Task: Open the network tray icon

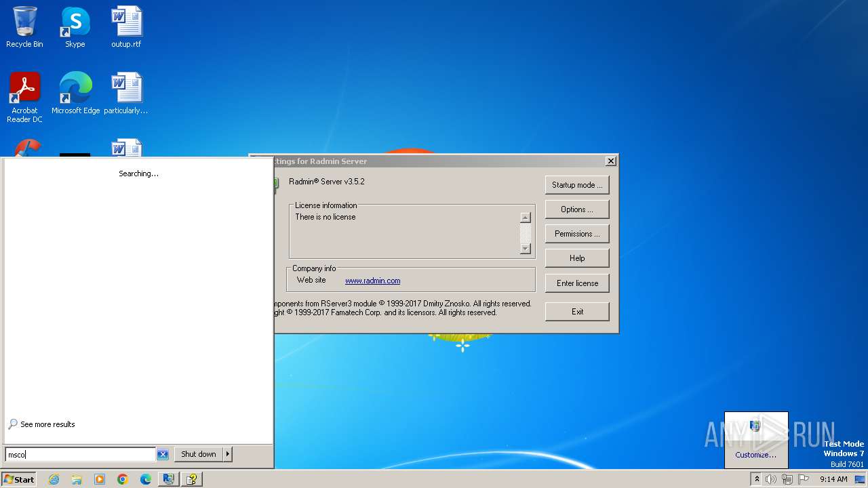Action: point(787,479)
